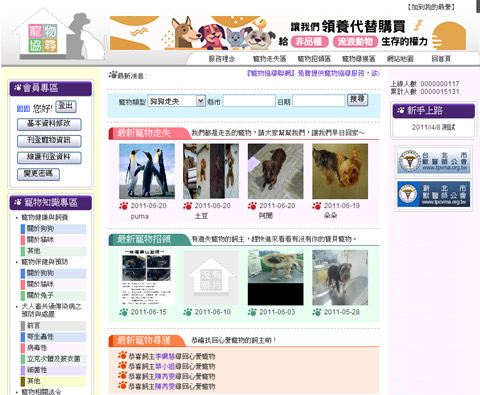Open the pet type dropdown arrow
The image size is (480, 395).
(200, 101)
